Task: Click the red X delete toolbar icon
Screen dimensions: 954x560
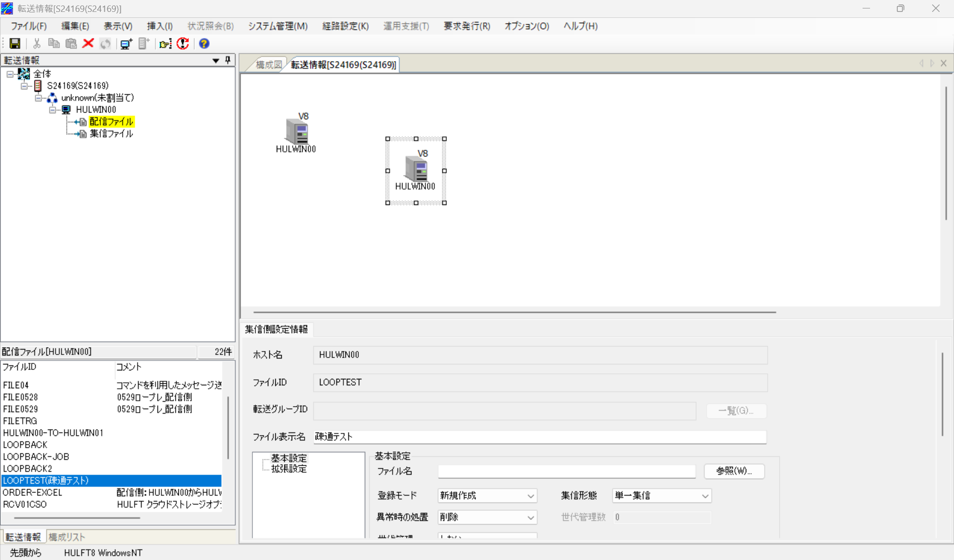Action: tap(88, 44)
